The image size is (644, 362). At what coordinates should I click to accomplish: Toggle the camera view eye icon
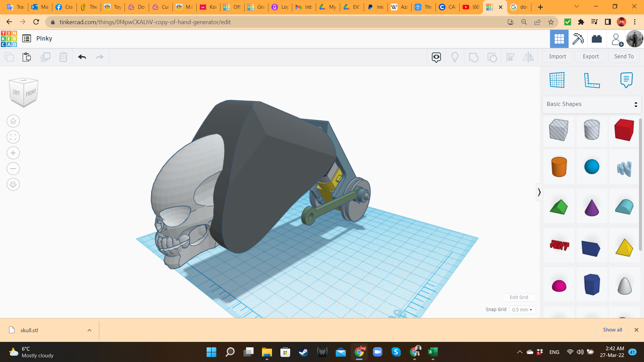click(x=436, y=57)
